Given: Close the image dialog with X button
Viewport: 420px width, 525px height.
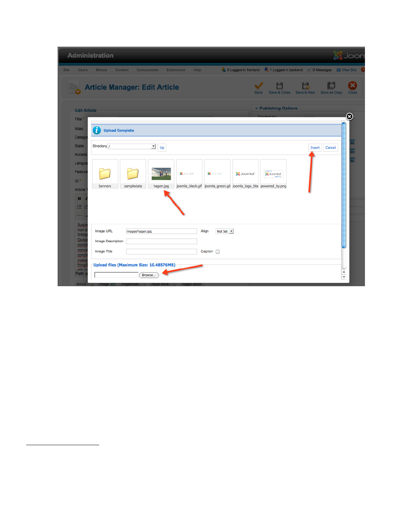Looking at the screenshot, I should coord(349,116).
